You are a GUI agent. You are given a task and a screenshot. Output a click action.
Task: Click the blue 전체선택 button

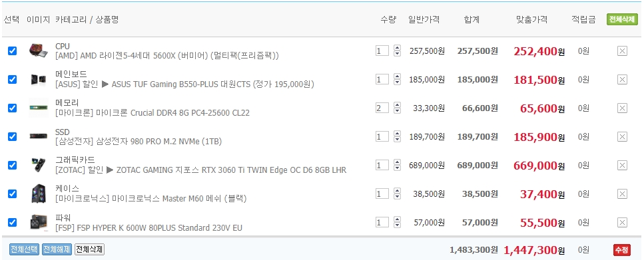(x=24, y=249)
